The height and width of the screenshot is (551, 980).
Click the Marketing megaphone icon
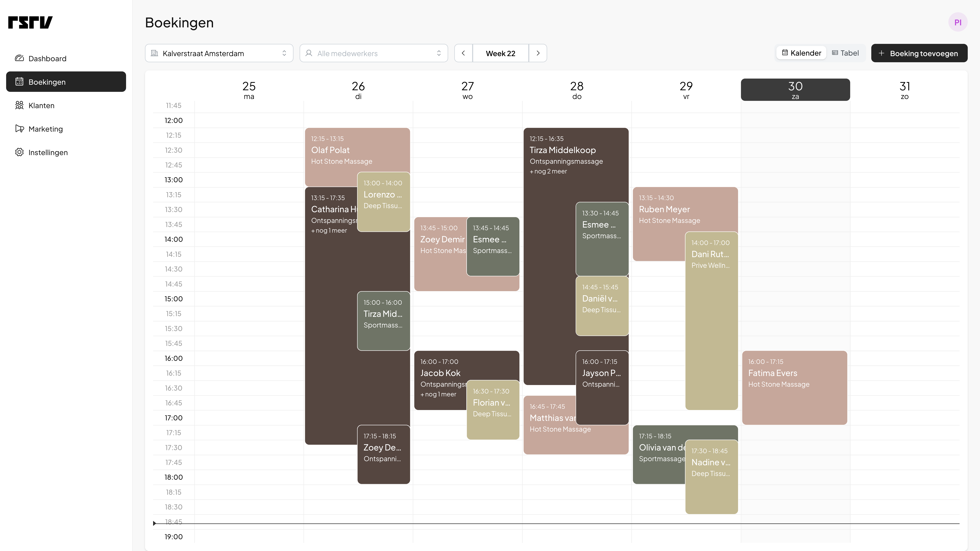click(x=19, y=129)
